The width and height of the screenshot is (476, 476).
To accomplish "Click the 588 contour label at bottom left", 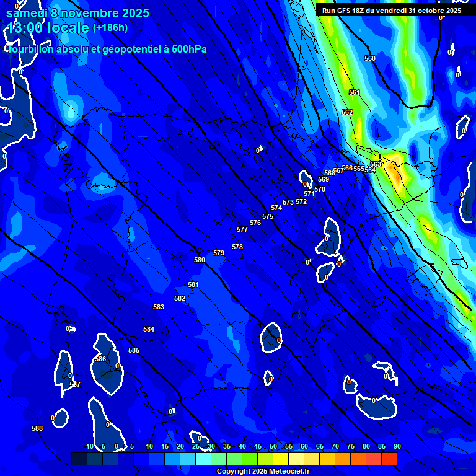I will click(x=37, y=429).
